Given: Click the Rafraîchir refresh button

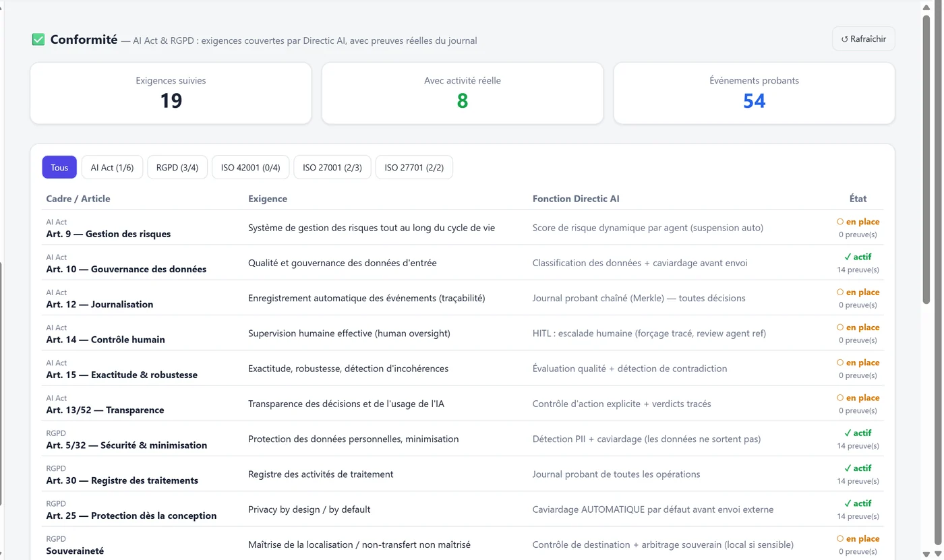Looking at the screenshot, I should point(863,39).
